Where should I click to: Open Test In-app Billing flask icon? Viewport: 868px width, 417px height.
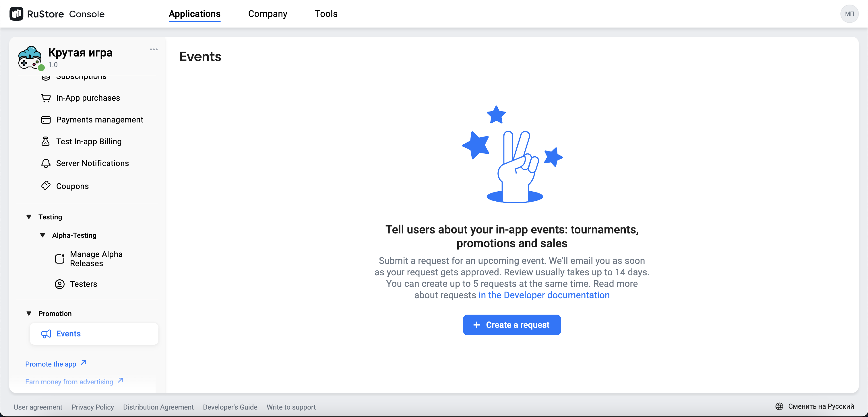coord(46,142)
